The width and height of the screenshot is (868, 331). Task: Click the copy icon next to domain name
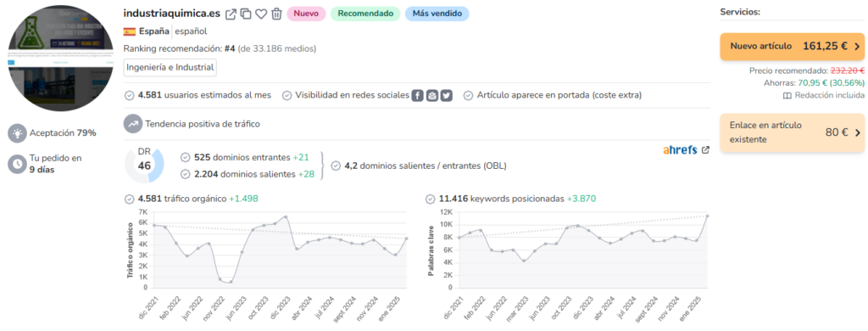(x=247, y=14)
